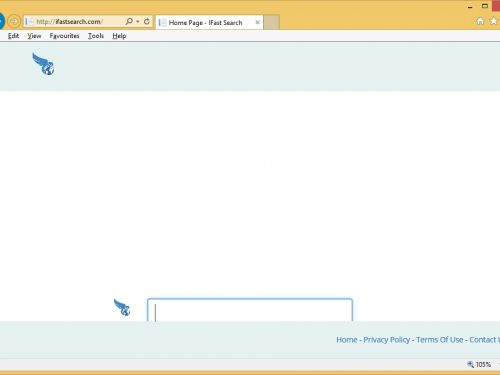Maximize the browser window
Viewport: 500px width, 375px height.
(x=485, y=6)
